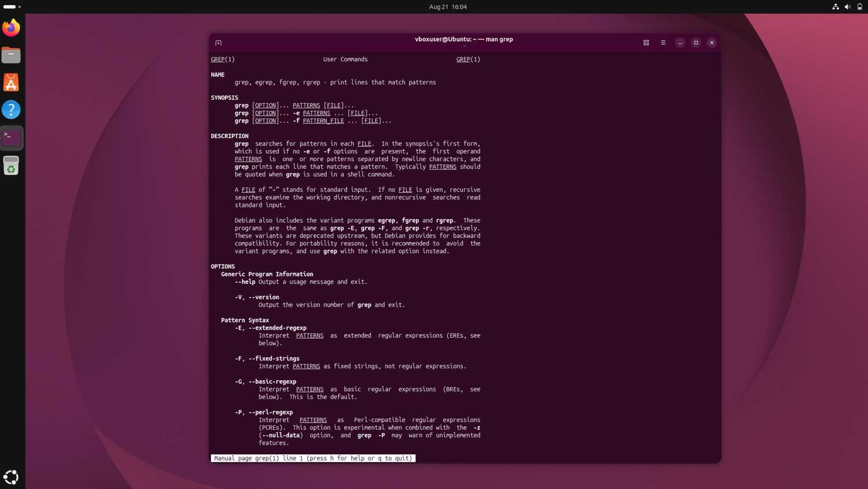Click the 'Manual page grep(1) line 1' status line
This screenshot has height=489, width=868.
click(x=313, y=458)
